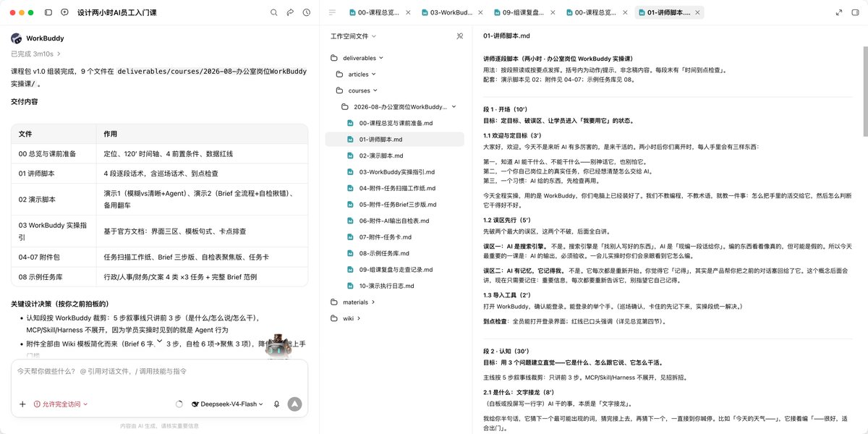Switch to the 09-组课复盘 tab
The width and height of the screenshot is (868, 434).
[523, 12]
